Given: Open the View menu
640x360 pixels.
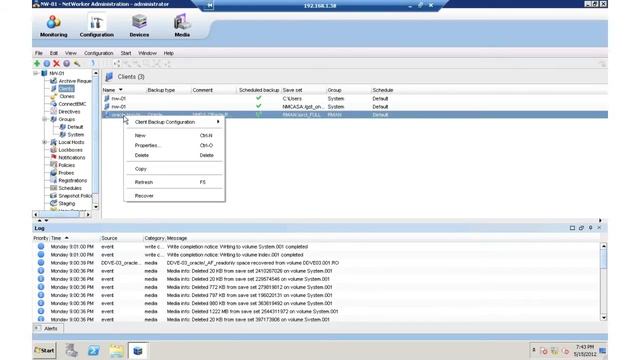Looking at the screenshot, I should pyautogui.click(x=71, y=53).
